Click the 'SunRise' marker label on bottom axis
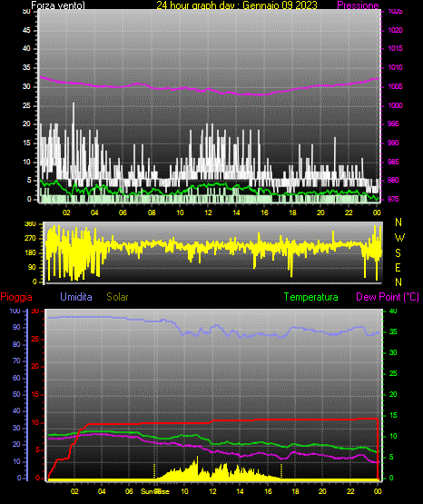The height and width of the screenshot is (504, 423). [155, 491]
